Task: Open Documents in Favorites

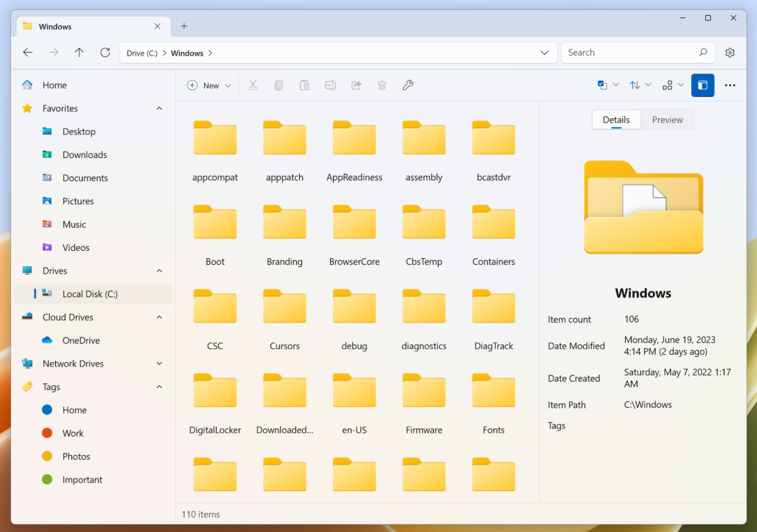Action: point(93,178)
